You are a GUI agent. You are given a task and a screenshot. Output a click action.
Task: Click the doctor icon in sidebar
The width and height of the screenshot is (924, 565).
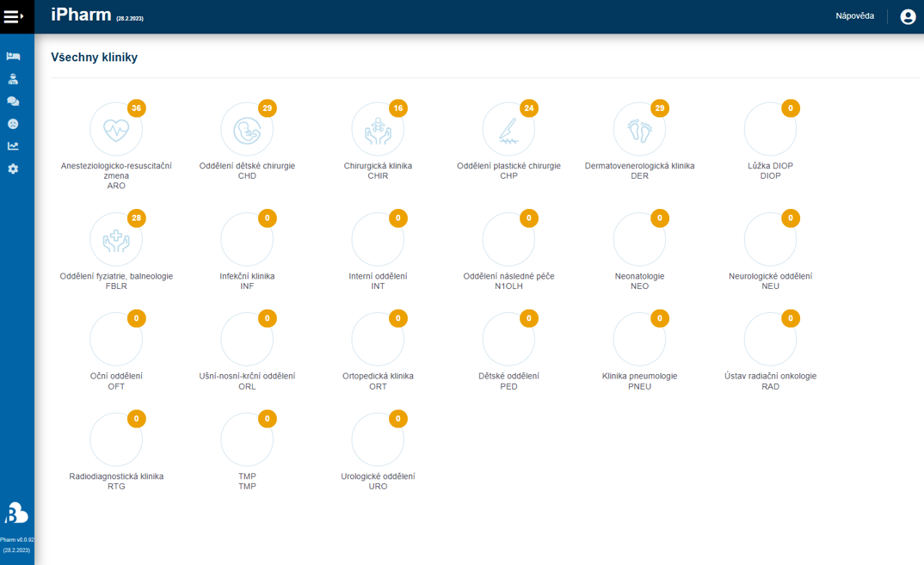tap(13, 79)
